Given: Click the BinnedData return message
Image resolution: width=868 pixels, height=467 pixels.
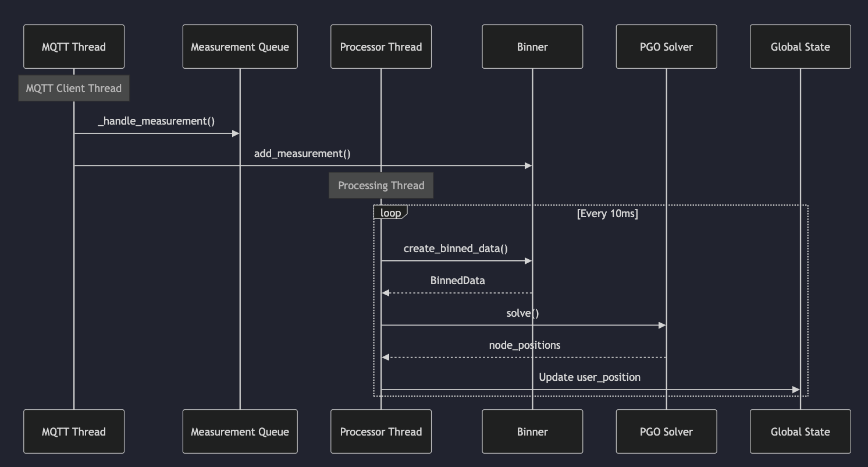Looking at the screenshot, I should pyautogui.click(x=457, y=280).
